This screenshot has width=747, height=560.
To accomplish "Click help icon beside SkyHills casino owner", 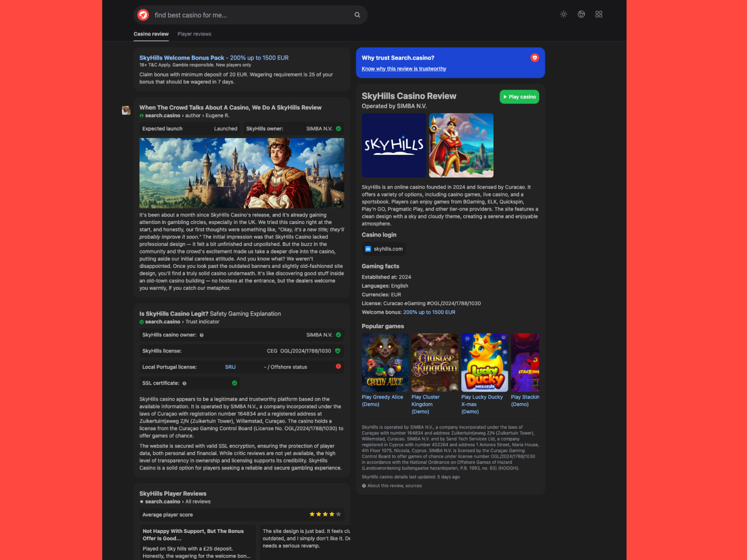I will (202, 335).
